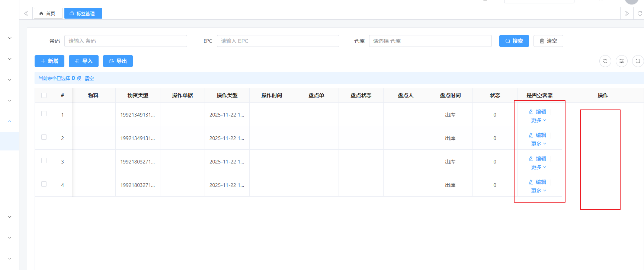Viewport: 644px width, 270px height.
Task: Check the checkbox for row 2
Action: point(44,137)
